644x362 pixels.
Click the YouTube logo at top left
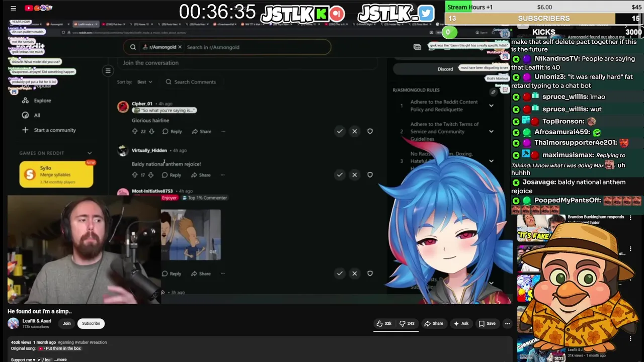coord(38,8)
